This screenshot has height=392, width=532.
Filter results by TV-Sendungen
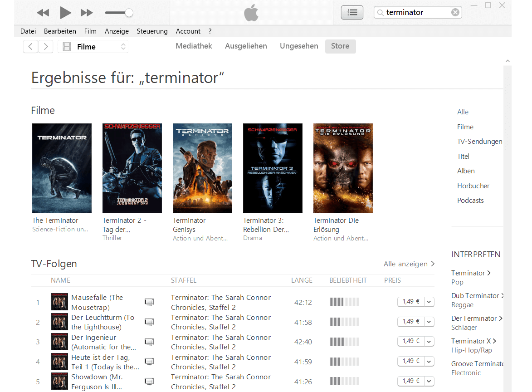click(480, 142)
